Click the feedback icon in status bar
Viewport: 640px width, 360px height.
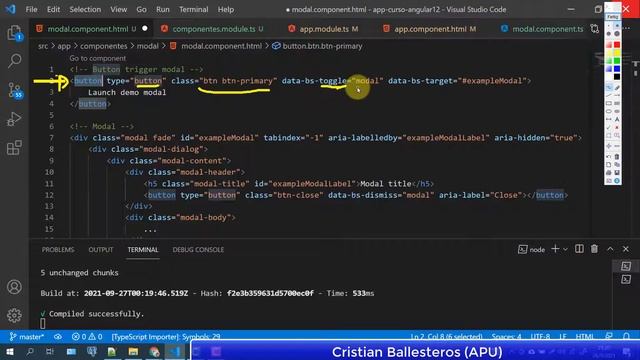609,337
